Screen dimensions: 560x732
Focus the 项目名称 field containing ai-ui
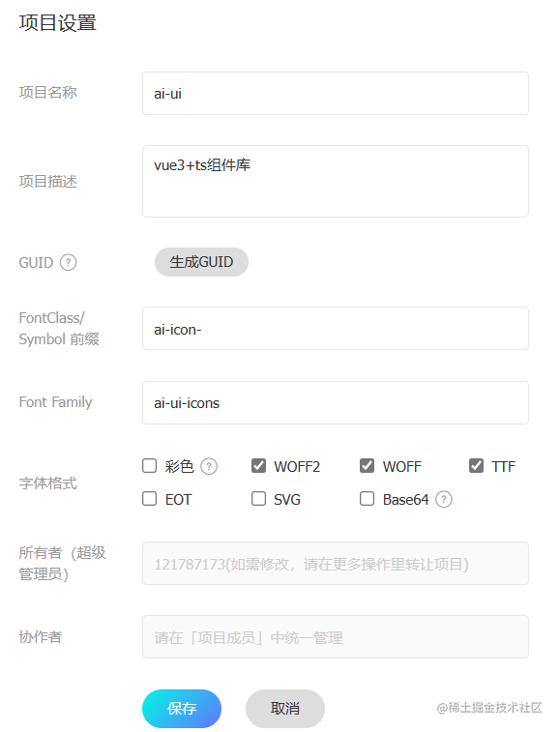pyautogui.click(x=336, y=94)
